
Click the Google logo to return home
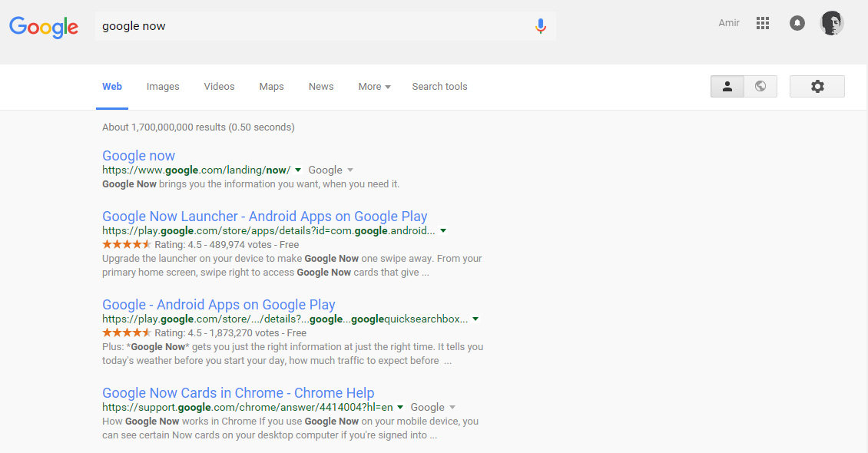pos(44,27)
